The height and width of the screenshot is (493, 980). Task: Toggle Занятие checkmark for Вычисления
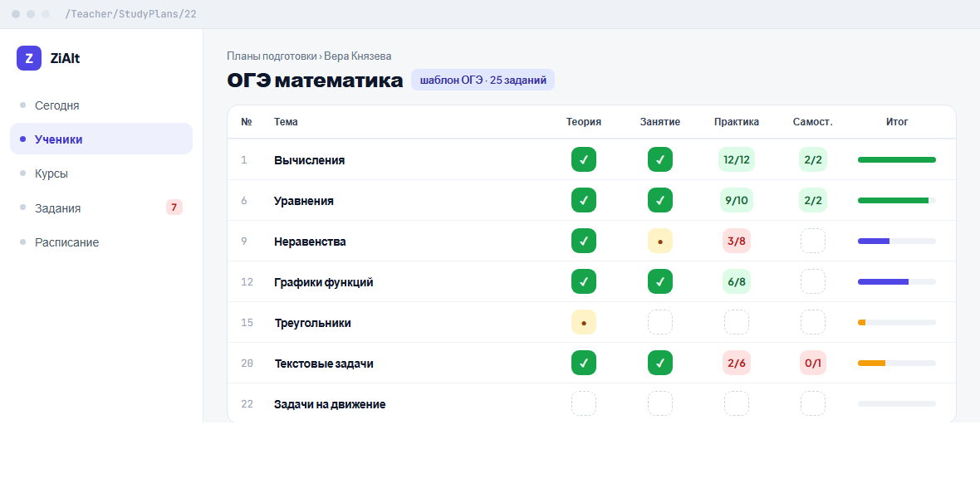[660, 159]
